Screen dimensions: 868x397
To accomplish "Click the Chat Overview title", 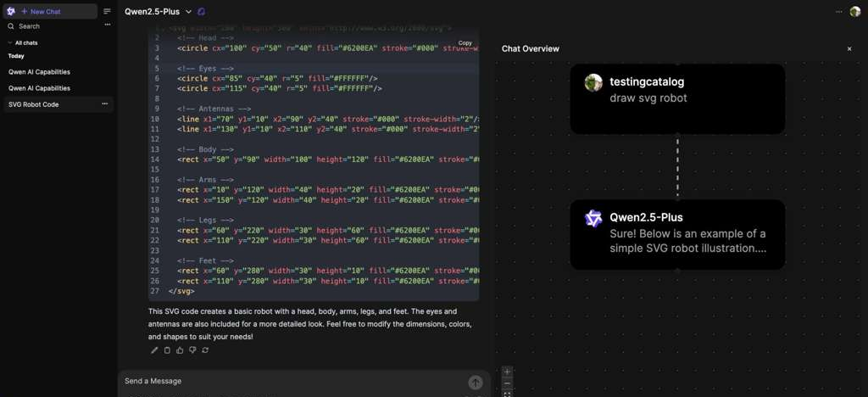I will pyautogui.click(x=531, y=48).
